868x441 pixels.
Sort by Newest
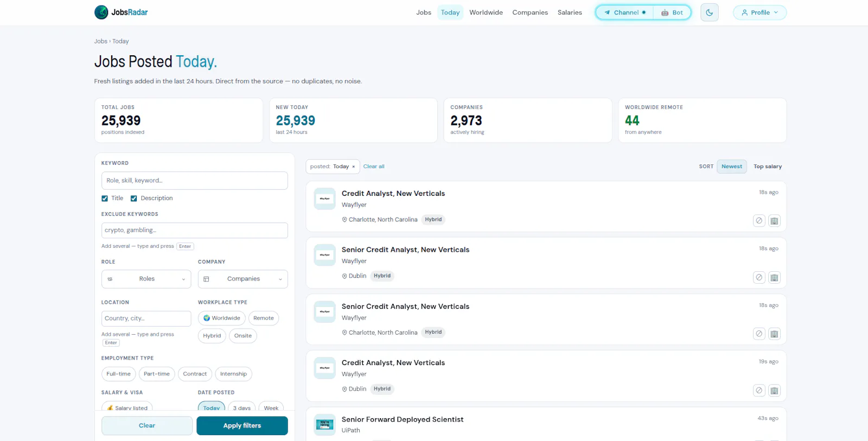coord(731,167)
